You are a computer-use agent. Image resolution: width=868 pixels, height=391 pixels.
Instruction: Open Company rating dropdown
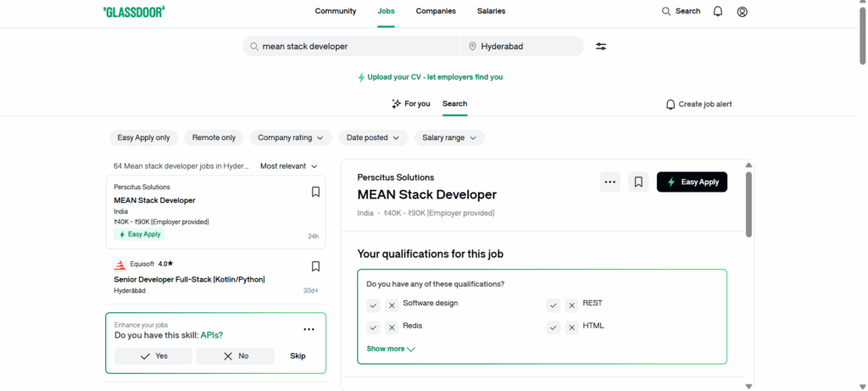click(x=291, y=138)
